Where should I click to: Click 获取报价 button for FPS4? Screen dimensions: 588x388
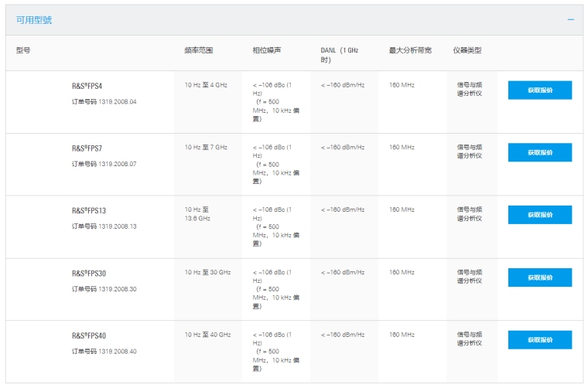coord(539,90)
